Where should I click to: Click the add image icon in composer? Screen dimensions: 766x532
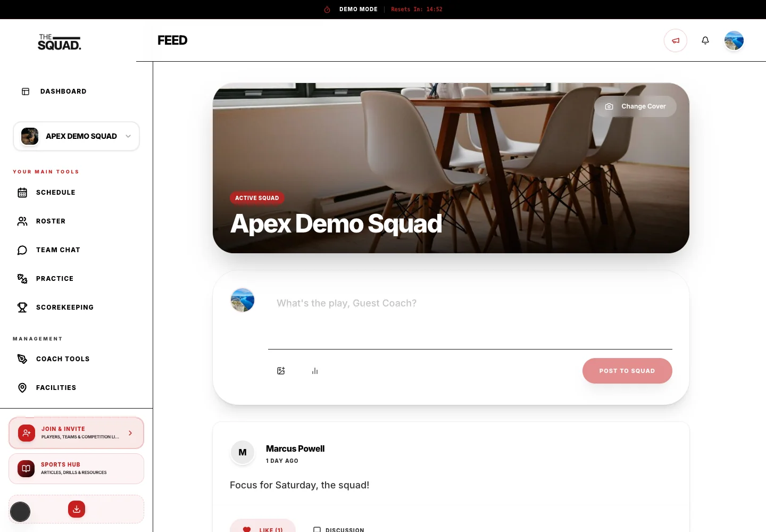(x=281, y=371)
